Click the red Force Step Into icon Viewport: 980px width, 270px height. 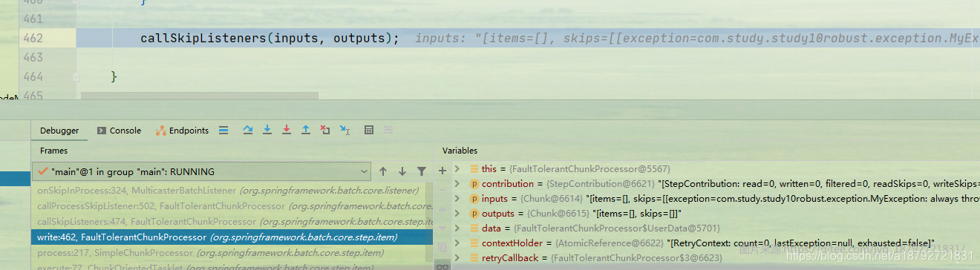click(287, 130)
